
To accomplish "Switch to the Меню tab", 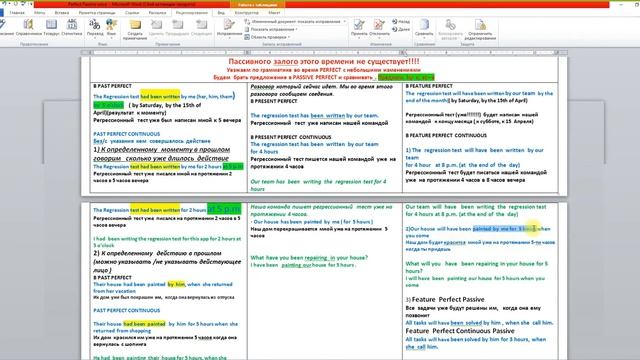I will 40,13.
